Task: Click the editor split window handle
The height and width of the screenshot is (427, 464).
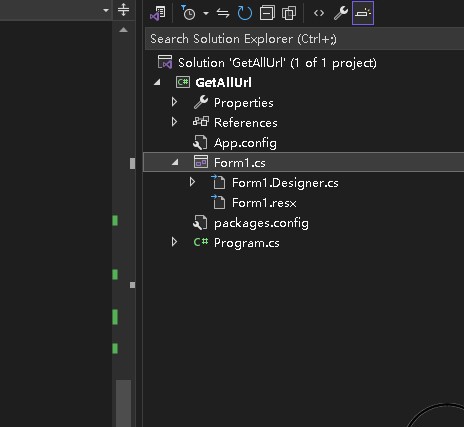Action: click(x=123, y=10)
